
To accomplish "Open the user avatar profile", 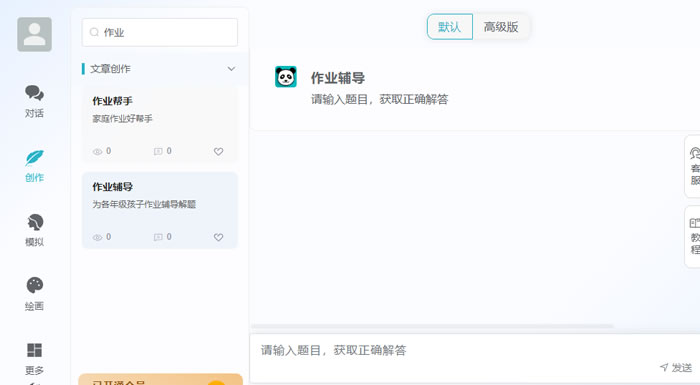I will [x=34, y=34].
